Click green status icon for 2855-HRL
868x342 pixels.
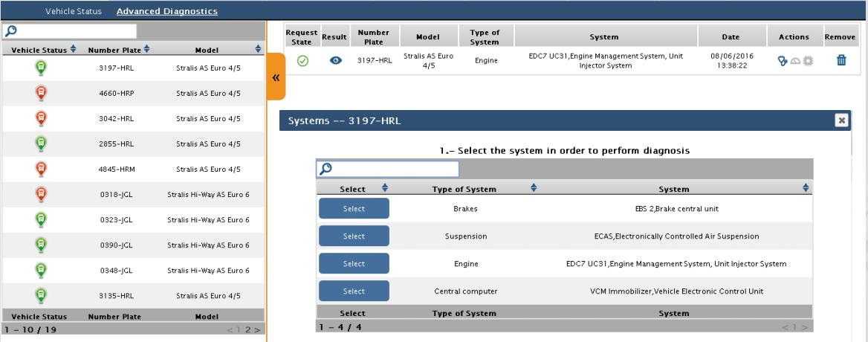coord(41,144)
